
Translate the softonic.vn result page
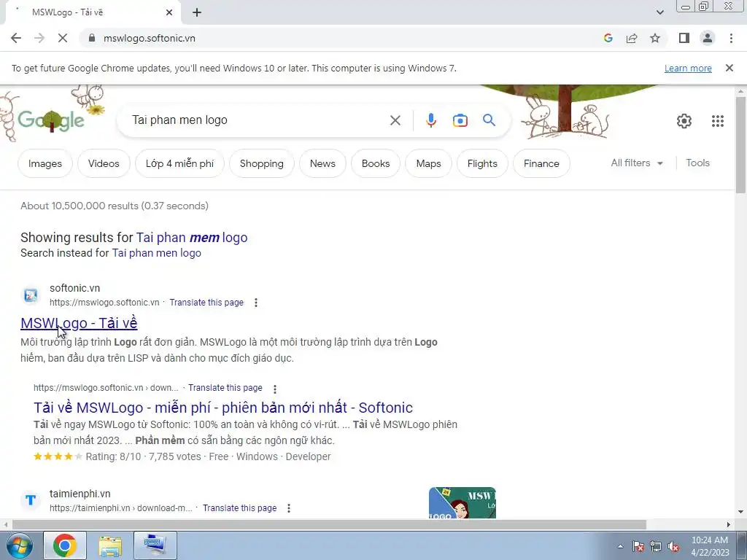tap(206, 303)
